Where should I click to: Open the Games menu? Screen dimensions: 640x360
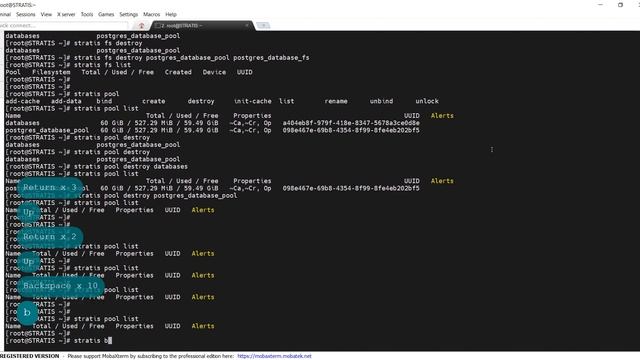click(106, 14)
